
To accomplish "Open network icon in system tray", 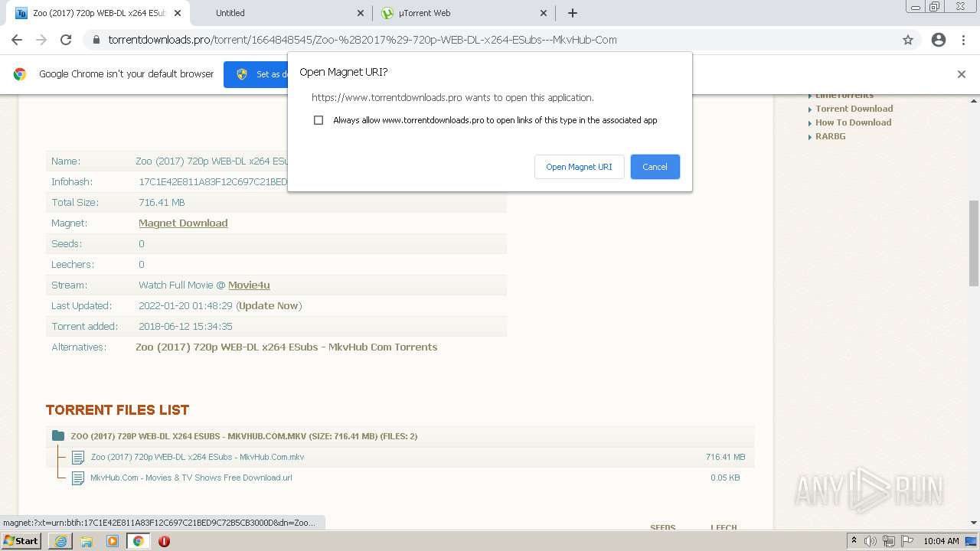I will (888, 541).
